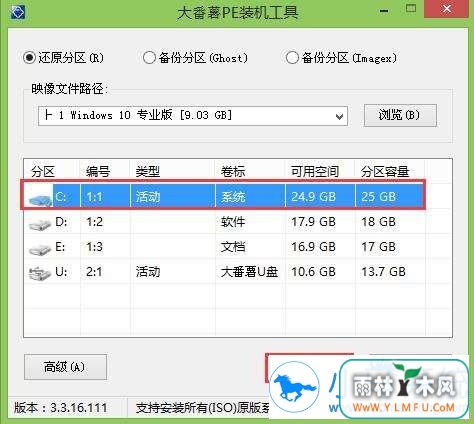Click the E: drive icon
The height and width of the screenshot is (424, 474).
pyautogui.click(x=40, y=249)
